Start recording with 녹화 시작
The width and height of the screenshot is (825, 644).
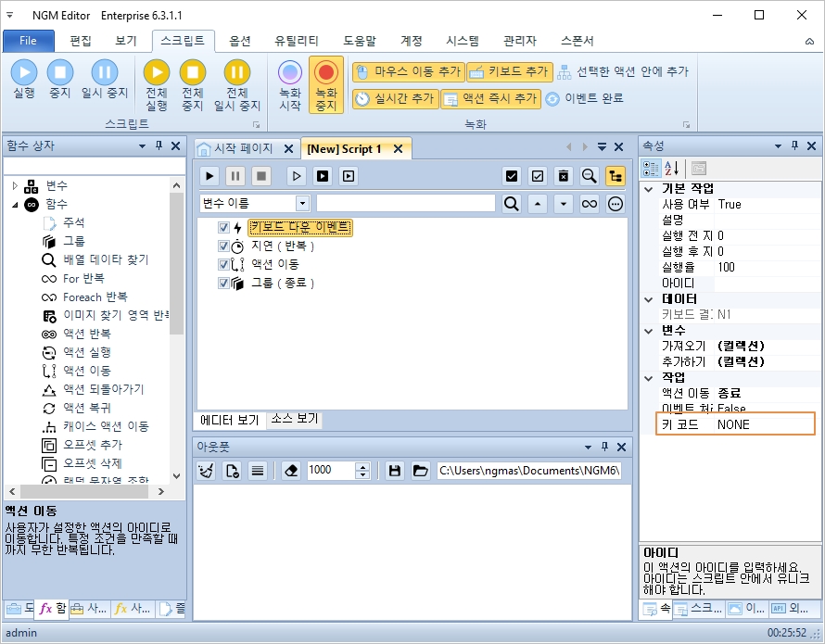[x=290, y=85]
